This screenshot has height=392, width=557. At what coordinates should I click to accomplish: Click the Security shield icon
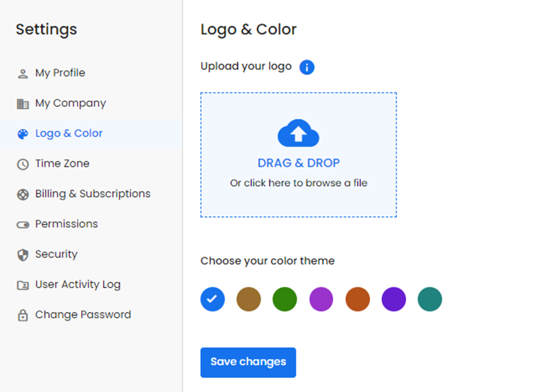click(x=23, y=255)
